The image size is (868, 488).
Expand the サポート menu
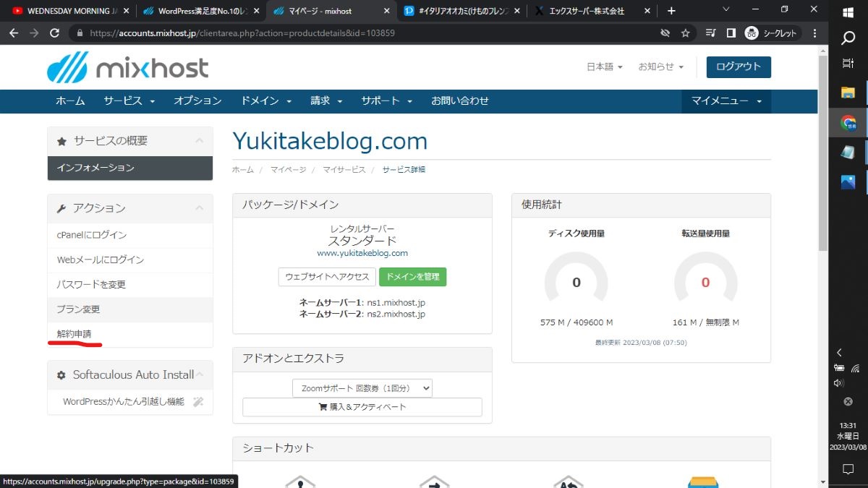(387, 101)
